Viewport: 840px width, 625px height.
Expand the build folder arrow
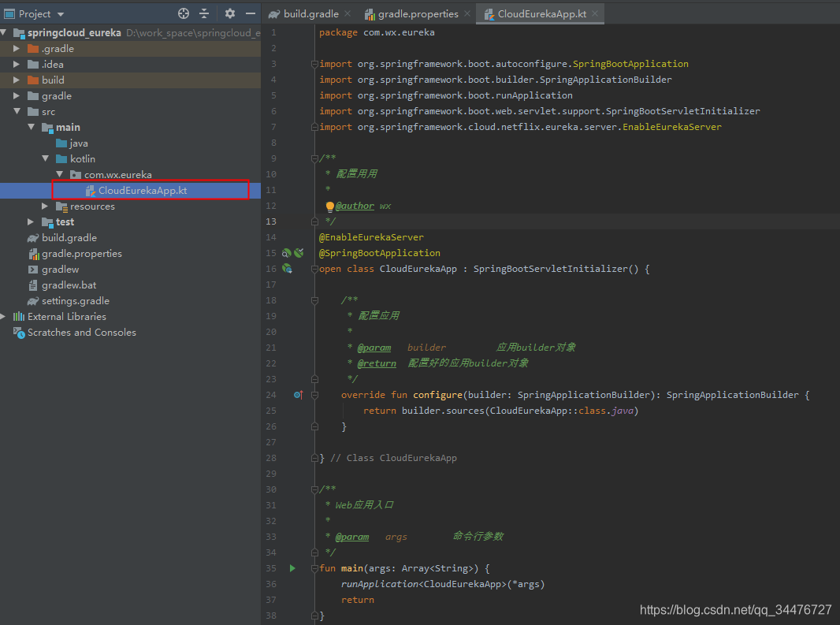17,80
